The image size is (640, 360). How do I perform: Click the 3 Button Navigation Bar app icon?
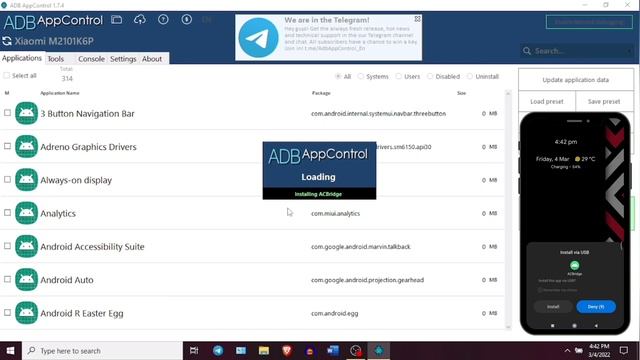click(27, 113)
